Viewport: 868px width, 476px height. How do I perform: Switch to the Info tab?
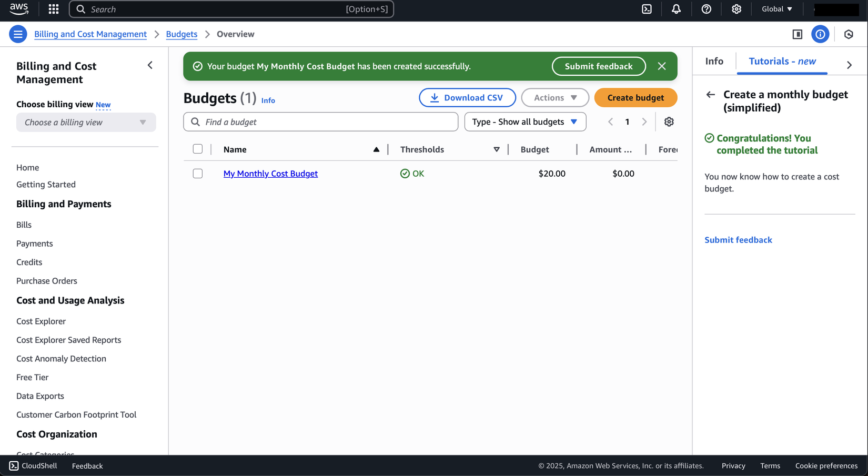coord(714,61)
